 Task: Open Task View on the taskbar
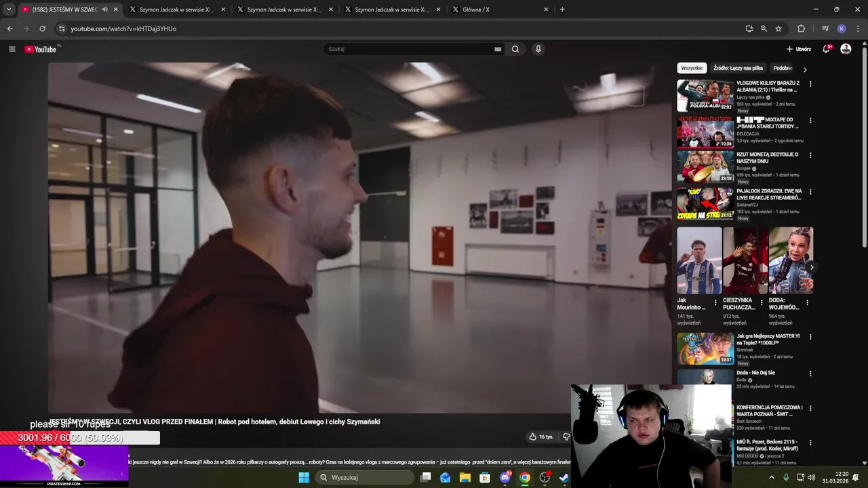425,477
